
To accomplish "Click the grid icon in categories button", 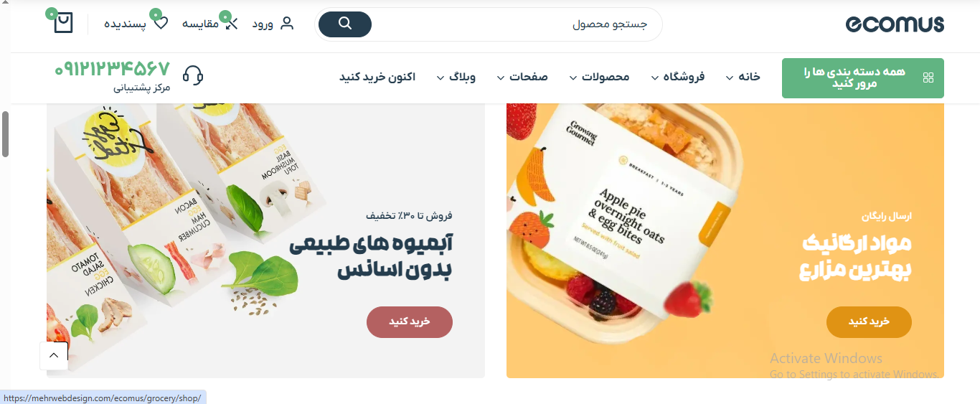I will pyautogui.click(x=928, y=77).
